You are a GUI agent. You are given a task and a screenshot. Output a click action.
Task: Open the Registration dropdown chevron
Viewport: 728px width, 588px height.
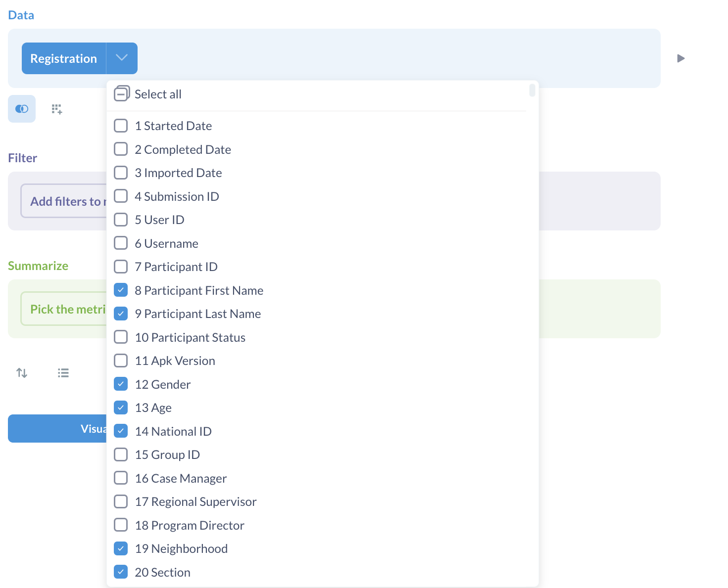(122, 58)
